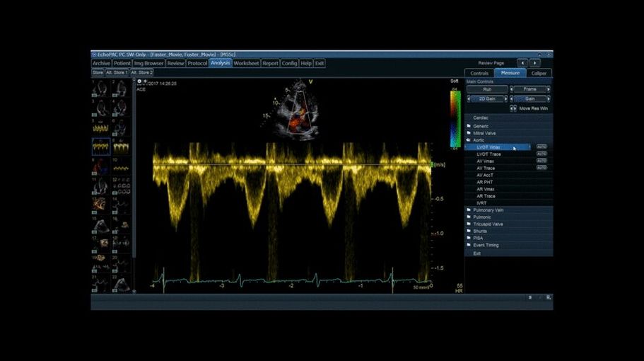This screenshot has width=644, height=361.
Task: Toggle AUTO for AV Vmax
Action: point(541,161)
